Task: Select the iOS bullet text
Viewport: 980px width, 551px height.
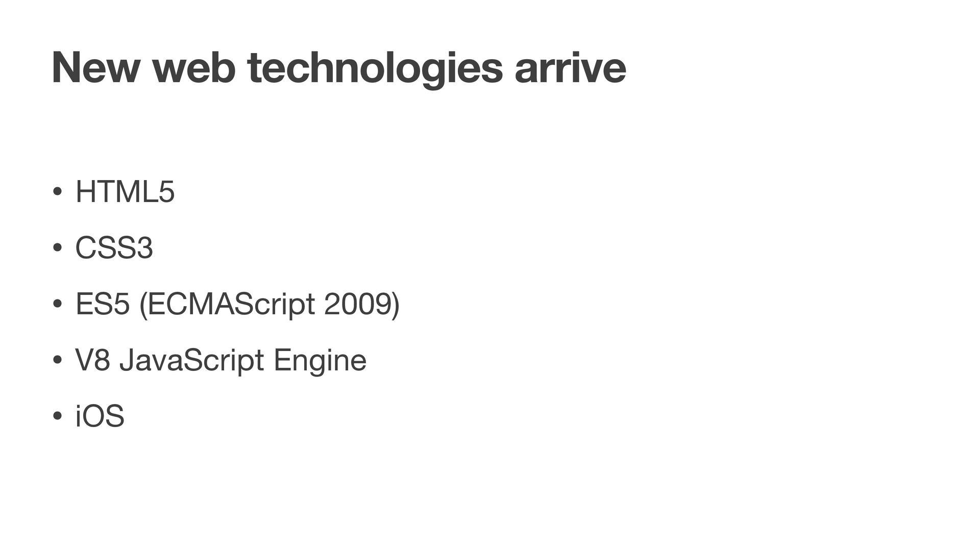Action: pyautogui.click(x=100, y=416)
